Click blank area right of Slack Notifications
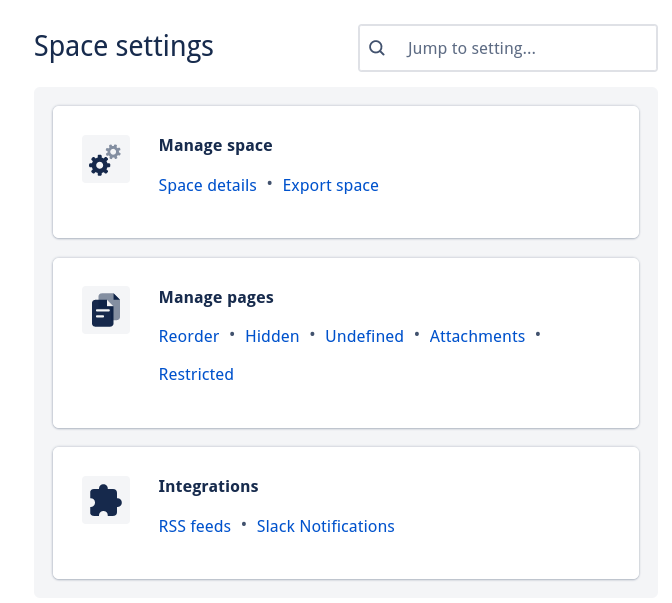672x603 pixels. pos(520,526)
